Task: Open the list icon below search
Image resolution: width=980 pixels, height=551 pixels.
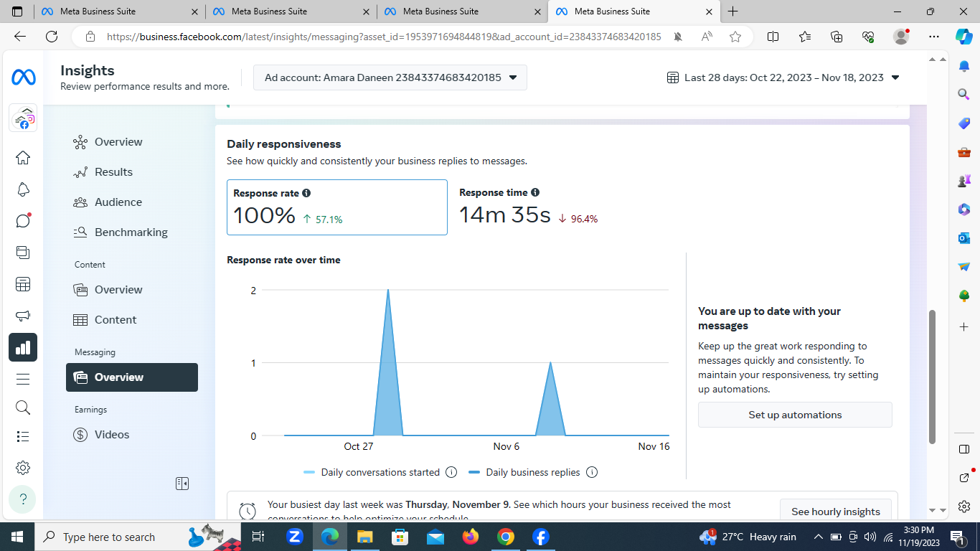Action: pos(23,436)
